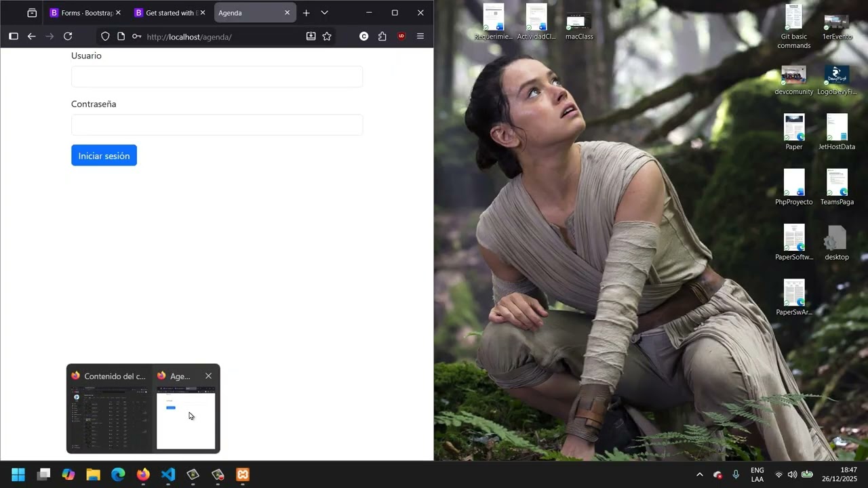Select the macClass desktop icon
Image resolution: width=868 pixels, height=488 pixels.
[579, 26]
